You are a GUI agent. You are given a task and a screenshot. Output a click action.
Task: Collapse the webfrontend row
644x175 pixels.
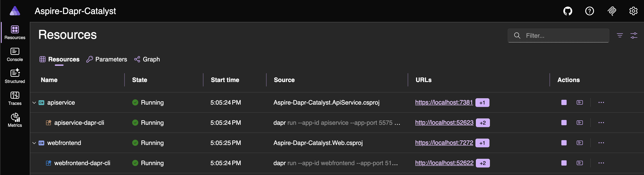[34, 143]
